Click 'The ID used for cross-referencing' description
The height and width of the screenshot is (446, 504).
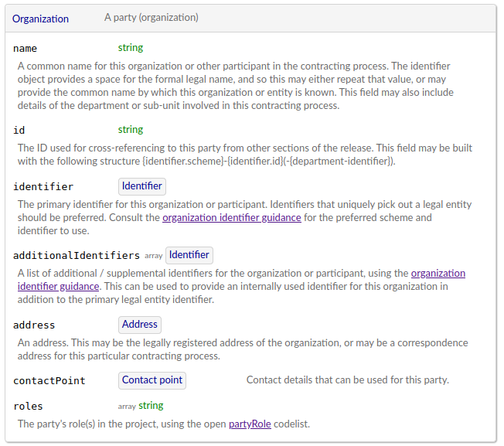245,155
